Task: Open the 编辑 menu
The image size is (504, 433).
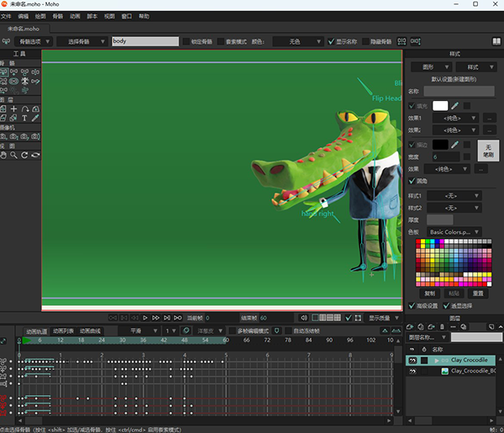Action: point(24,16)
